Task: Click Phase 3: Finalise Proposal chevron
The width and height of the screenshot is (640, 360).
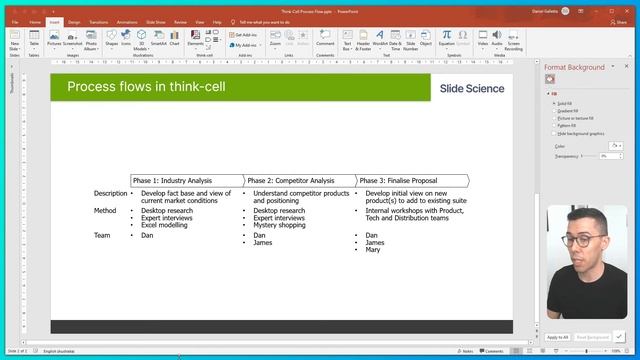Action: (x=412, y=181)
